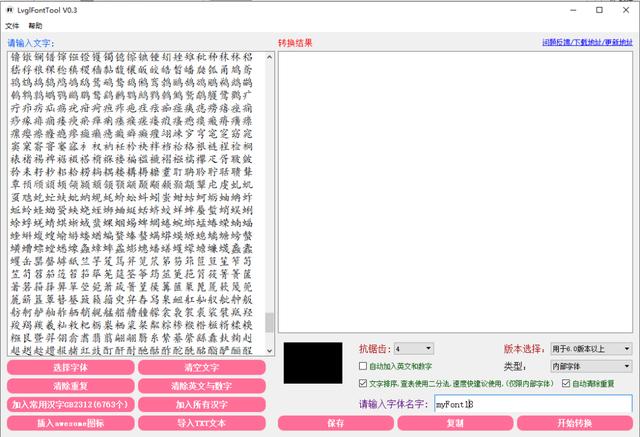Click the scrollbar thumb in text area
This screenshot has width=640, height=437.
(269, 322)
